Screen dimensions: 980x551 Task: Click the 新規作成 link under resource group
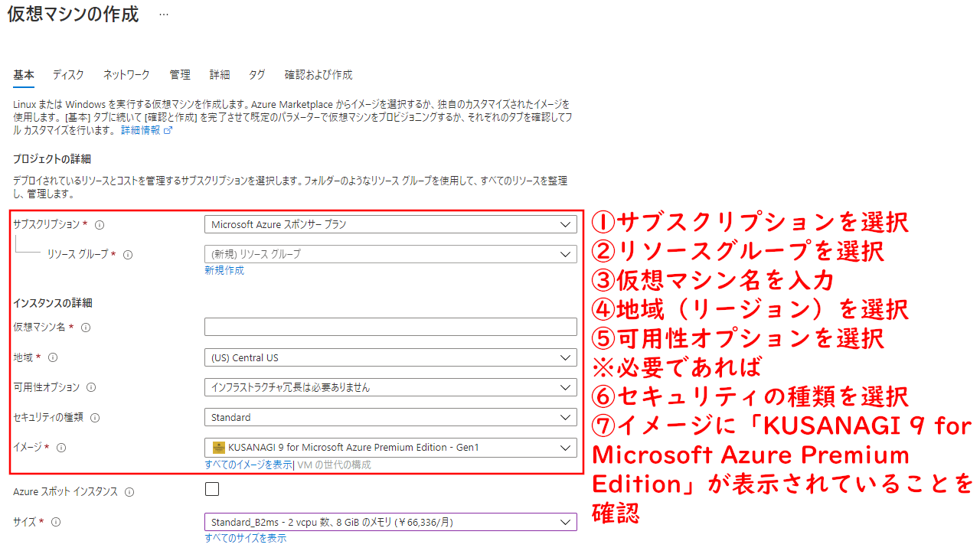(x=224, y=270)
